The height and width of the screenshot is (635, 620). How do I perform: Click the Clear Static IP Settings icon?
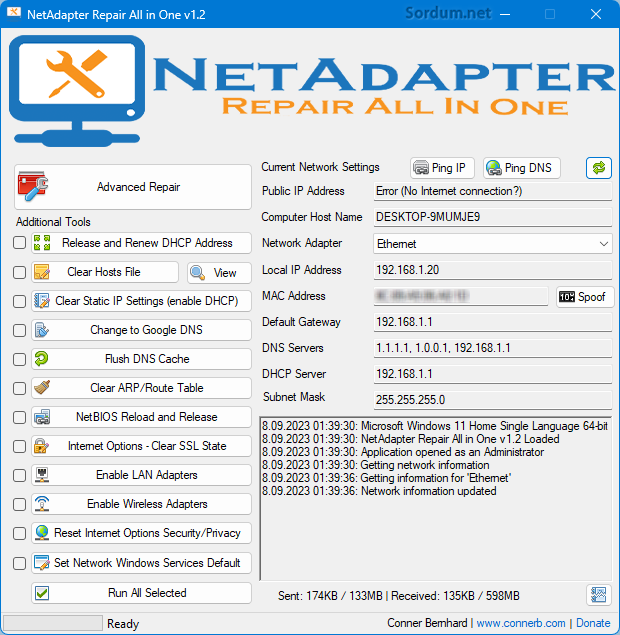point(42,301)
